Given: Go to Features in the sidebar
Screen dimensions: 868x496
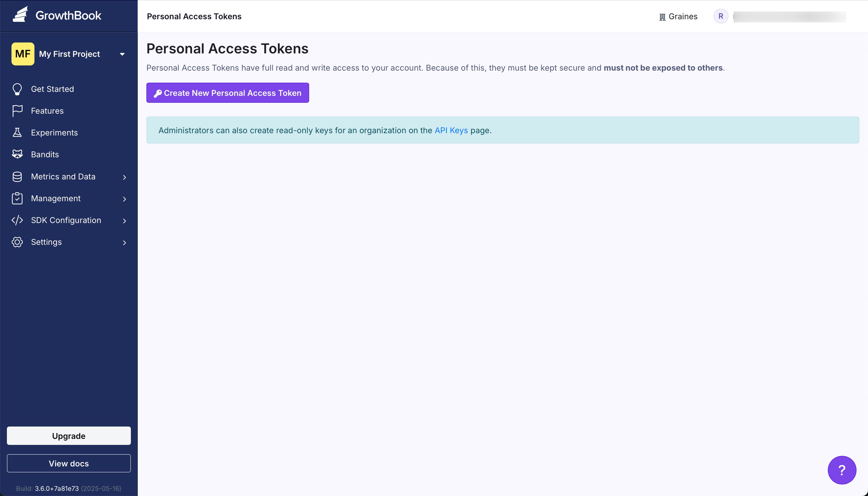Looking at the screenshot, I should (x=47, y=111).
